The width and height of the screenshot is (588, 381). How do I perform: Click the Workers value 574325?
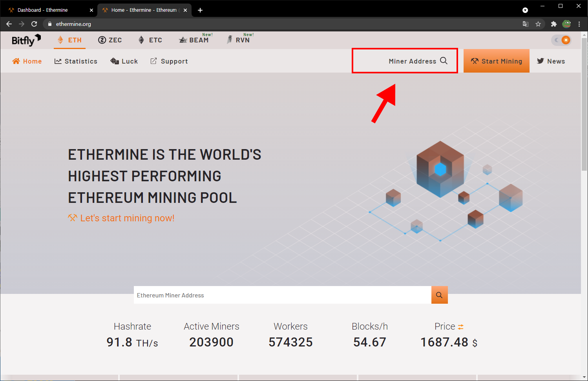tap(290, 342)
